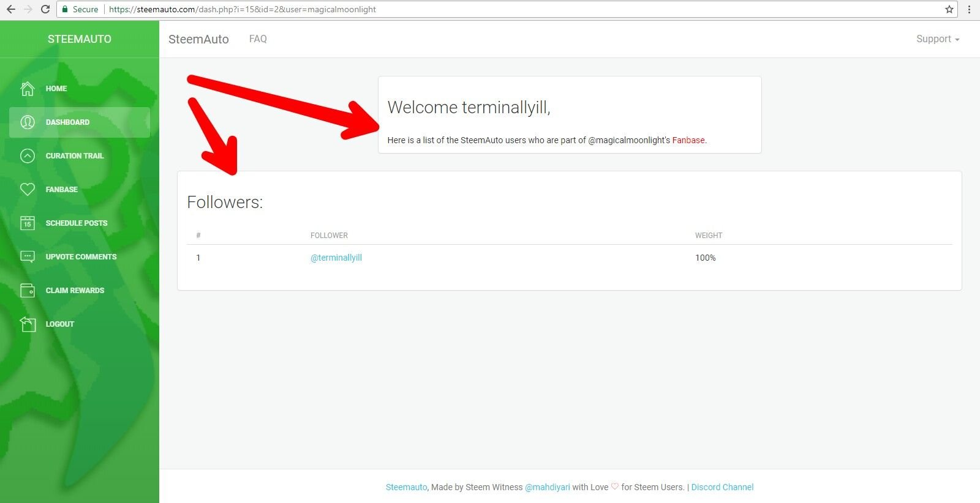This screenshot has width=980, height=503.
Task: Click the Secure padlock icon
Action: click(x=65, y=9)
